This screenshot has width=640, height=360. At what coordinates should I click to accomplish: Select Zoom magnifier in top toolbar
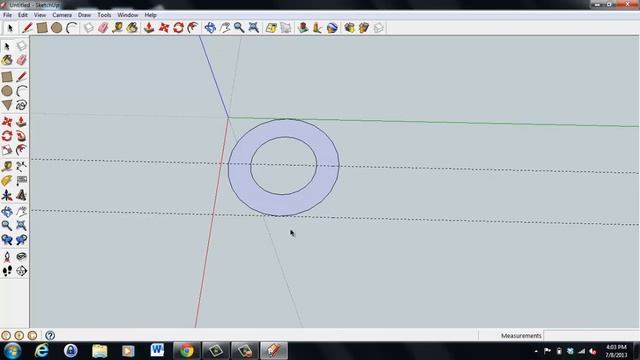point(239,28)
